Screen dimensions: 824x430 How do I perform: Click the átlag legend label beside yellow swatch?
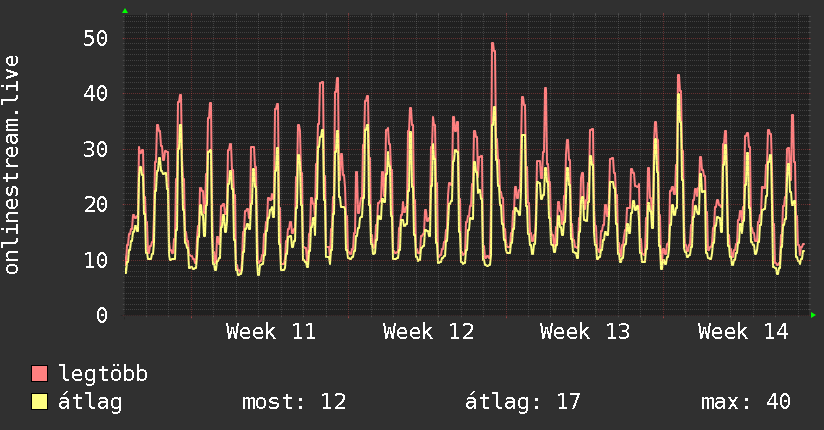(90, 402)
